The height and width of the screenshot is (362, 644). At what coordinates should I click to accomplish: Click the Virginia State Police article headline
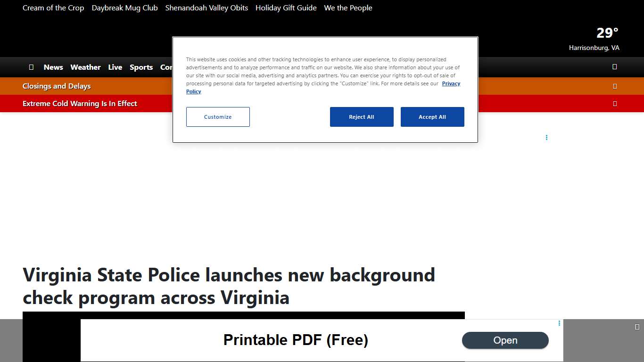point(229,286)
